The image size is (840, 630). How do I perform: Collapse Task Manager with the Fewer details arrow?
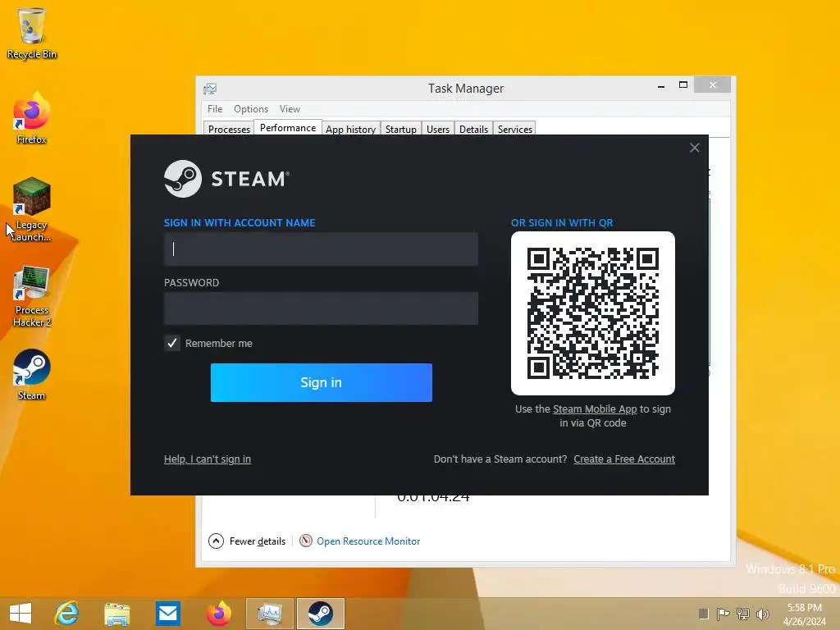pyautogui.click(x=216, y=541)
